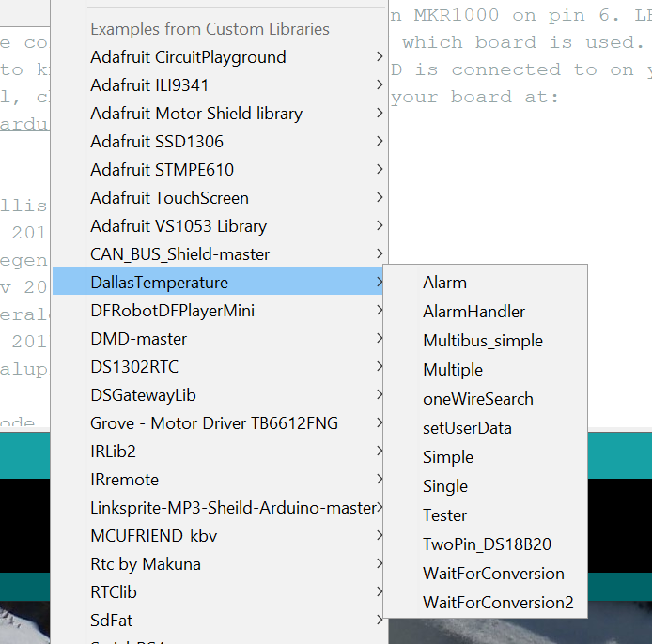
Task: Load the WaitForConversion2 example sketch
Action: [486, 603]
